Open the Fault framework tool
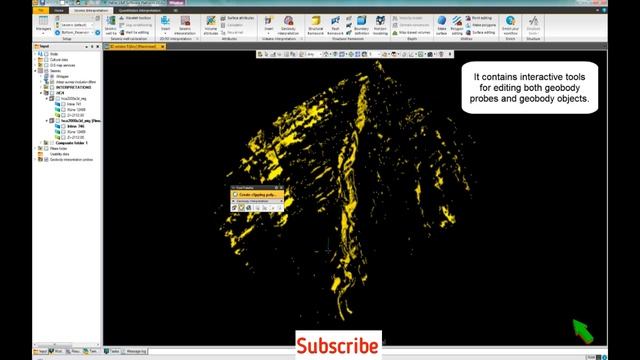 point(336,25)
